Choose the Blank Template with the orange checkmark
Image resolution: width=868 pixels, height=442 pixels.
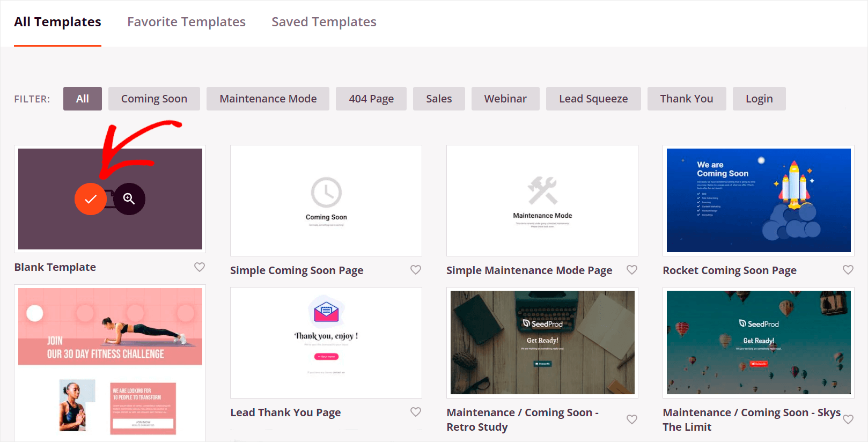[x=91, y=199]
